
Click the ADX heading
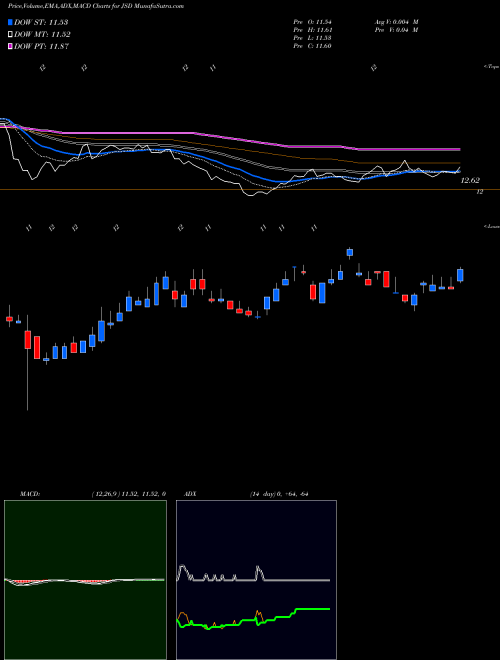pos(191,494)
